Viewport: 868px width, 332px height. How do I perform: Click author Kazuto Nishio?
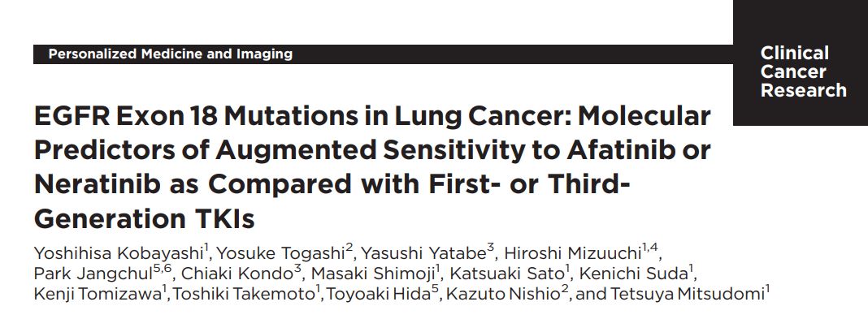click(x=502, y=294)
